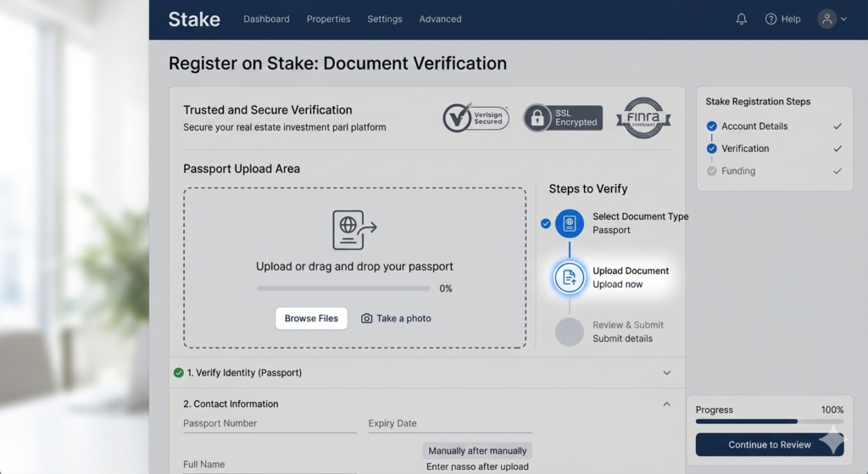This screenshot has height=474, width=868.
Task: Open the notifications bell
Action: point(741,19)
